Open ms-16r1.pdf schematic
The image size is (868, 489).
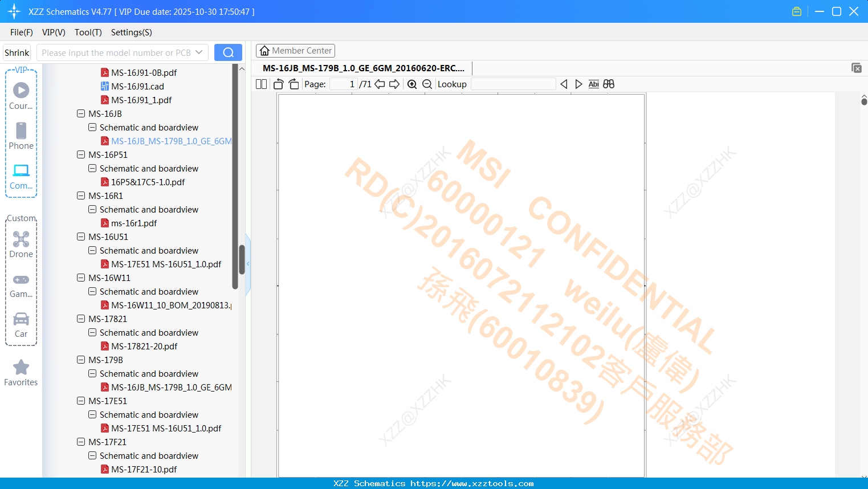129,223
